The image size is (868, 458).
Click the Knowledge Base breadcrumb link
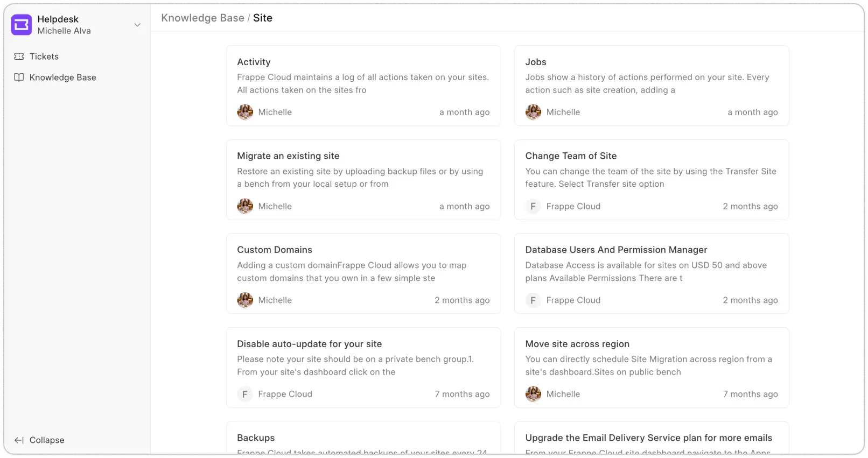[202, 18]
